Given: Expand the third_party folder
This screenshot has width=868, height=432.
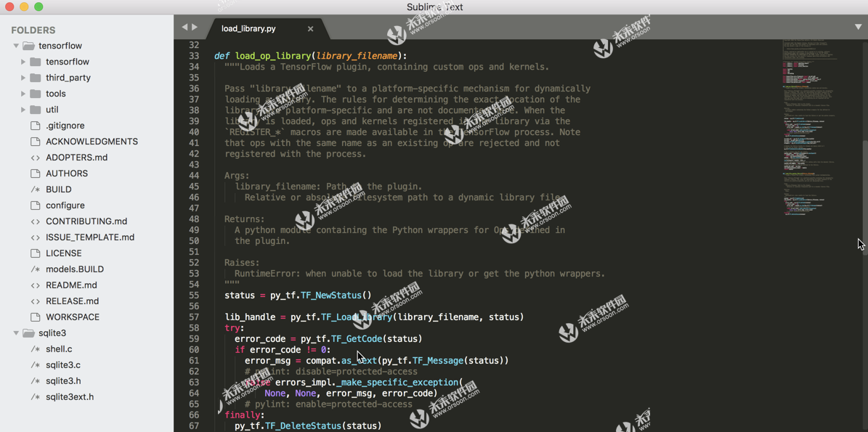Looking at the screenshot, I should (23, 78).
